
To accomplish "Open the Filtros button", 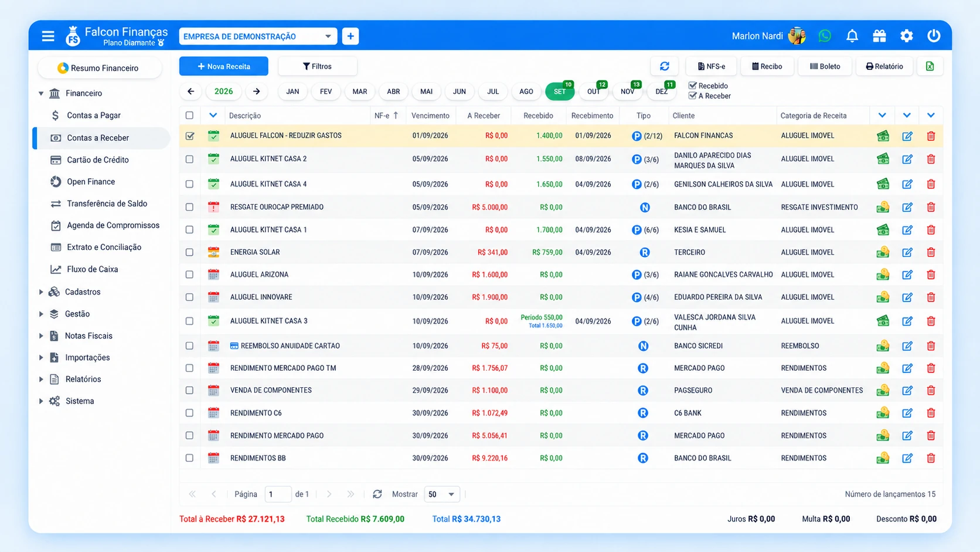I will coord(318,66).
